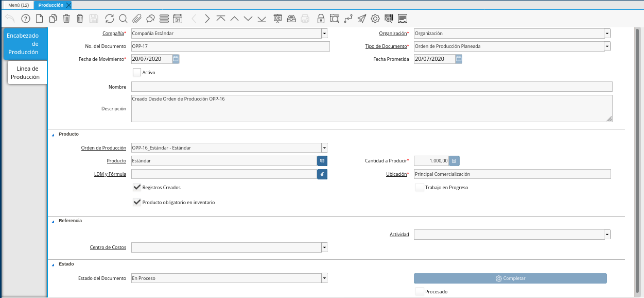This screenshot has width=644, height=298.
Task: Open the Chat bubbles icon
Action: (150, 19)
